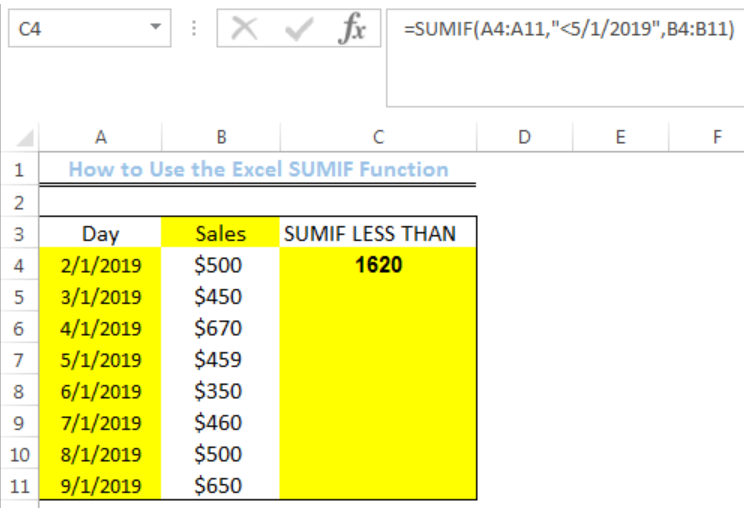Screen dimensions: 744x508
Task: Expand the Name Box dropdown arrow
Action: [x=155, y=27]
